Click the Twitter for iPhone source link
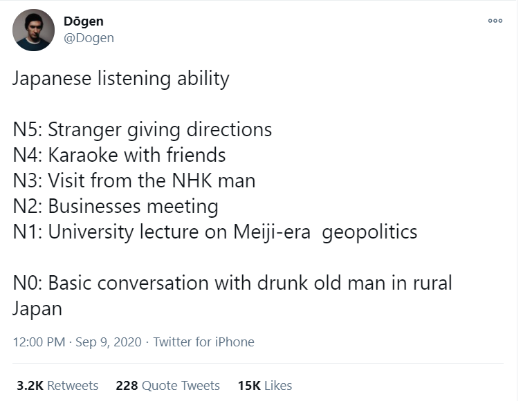 pyautogui.click(x=203, y=342)
